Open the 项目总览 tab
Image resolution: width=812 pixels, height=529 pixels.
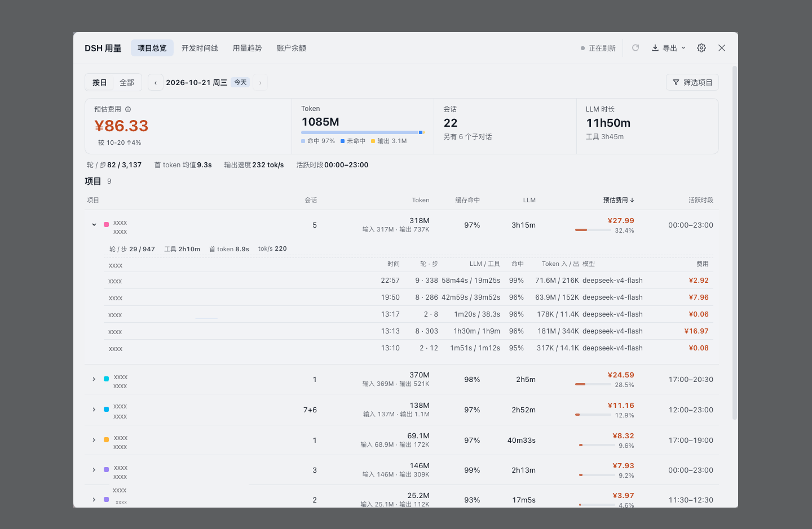[x=152, y=48]
